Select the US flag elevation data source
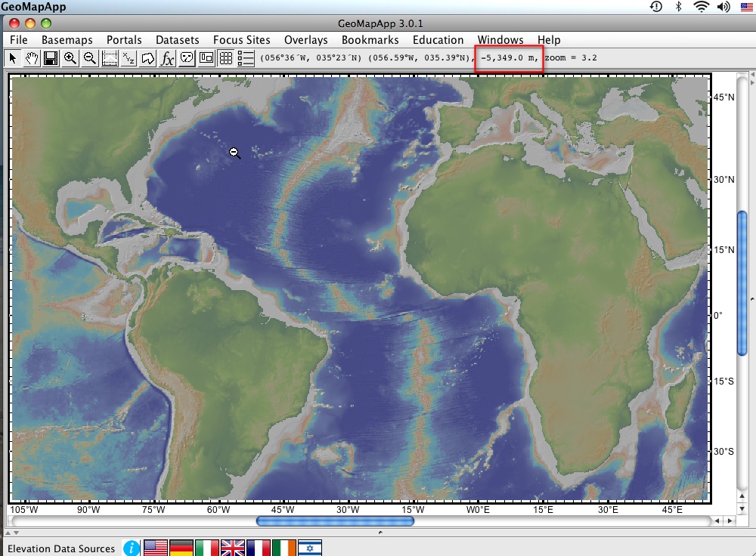Viewport: 756px width, 556px height. (x=155, y=548)
